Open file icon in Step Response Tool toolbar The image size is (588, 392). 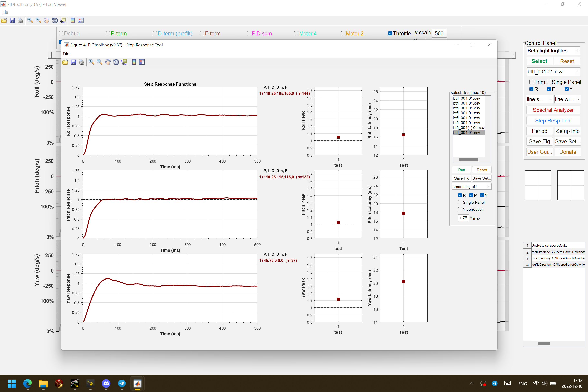[65, 62]
